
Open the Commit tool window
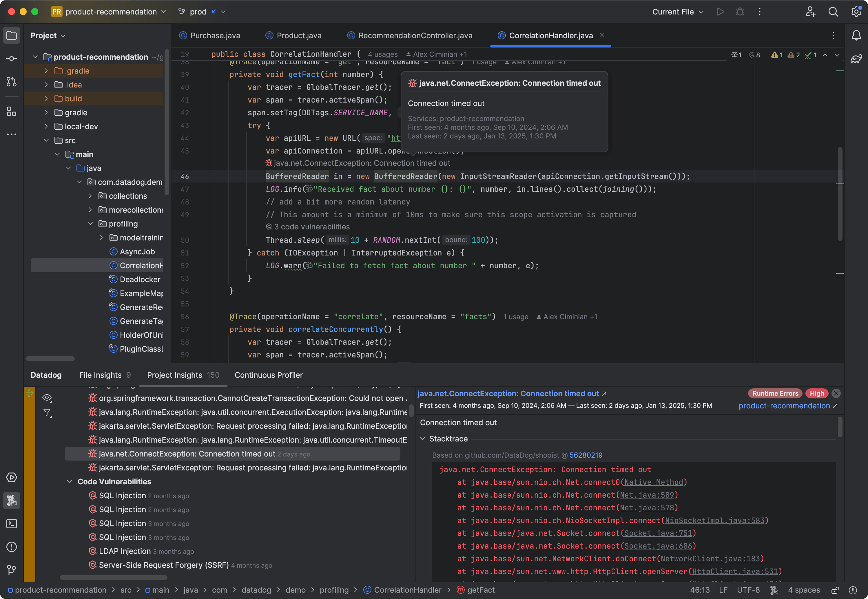[x=11, y=58]
